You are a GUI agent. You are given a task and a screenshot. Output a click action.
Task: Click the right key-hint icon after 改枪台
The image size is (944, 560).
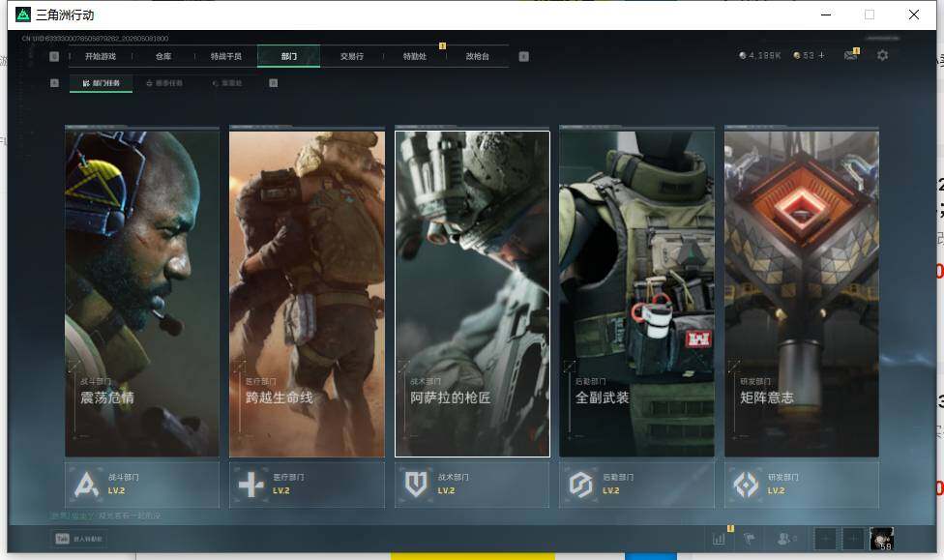(x=524, y=57)
